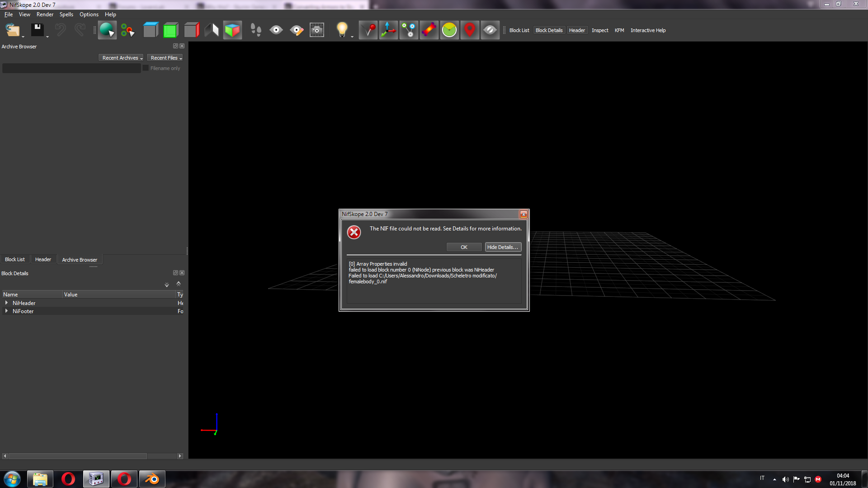Click the expand-all double down chevron
Screen dimensions: 868x488
(x=167, y=284)
